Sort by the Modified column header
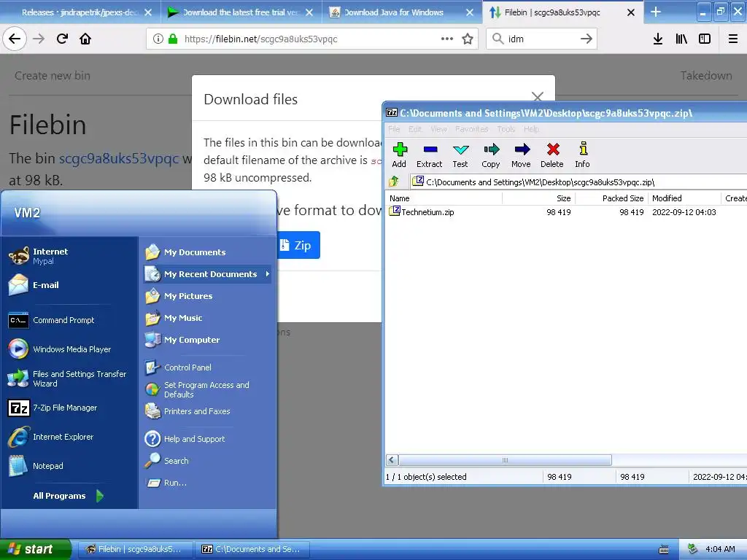 click(x=684, y=198)
